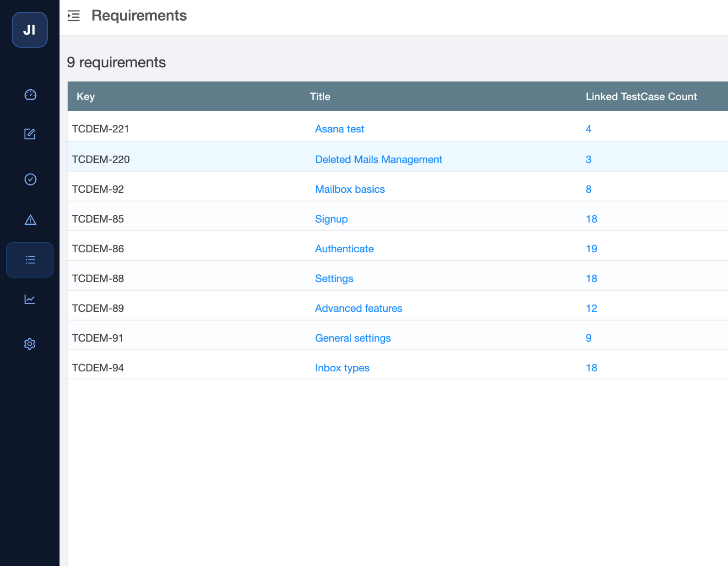Open the Settings requirement link

(334, 278)
